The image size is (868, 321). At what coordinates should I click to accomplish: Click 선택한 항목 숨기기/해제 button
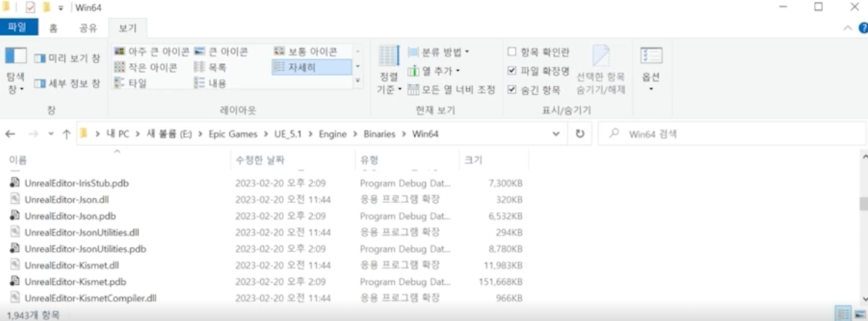point(601,71)
